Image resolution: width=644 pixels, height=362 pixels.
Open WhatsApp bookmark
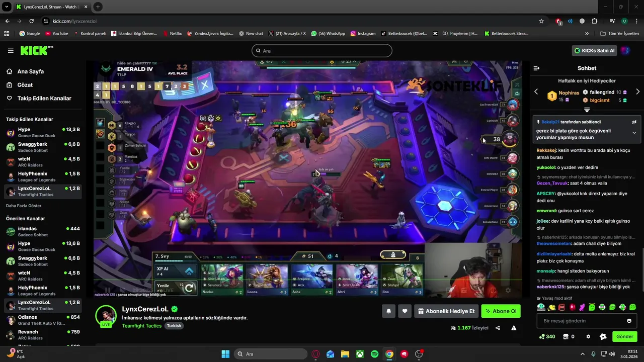(328, 34)
